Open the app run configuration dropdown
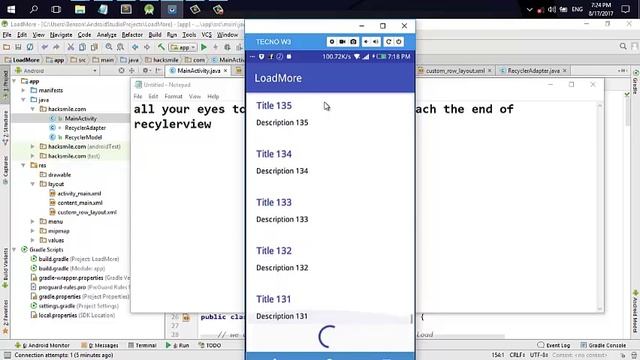Image resolution: width=640 pixels, height=360 pixels. click(183, 47)
